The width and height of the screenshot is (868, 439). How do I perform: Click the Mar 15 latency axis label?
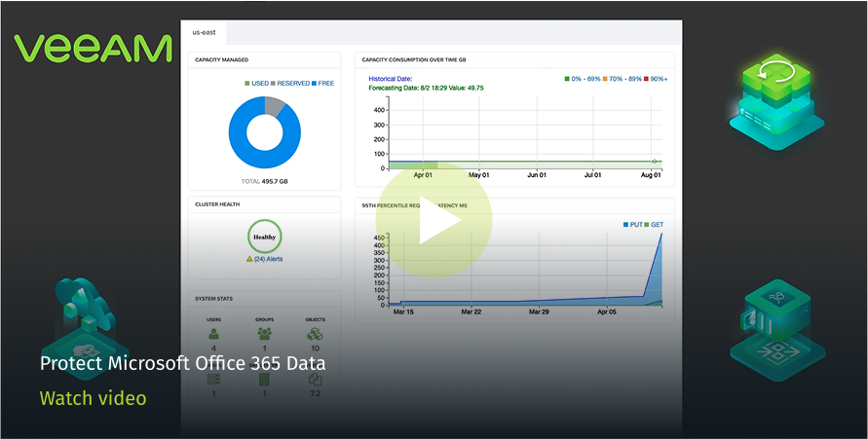402,312
